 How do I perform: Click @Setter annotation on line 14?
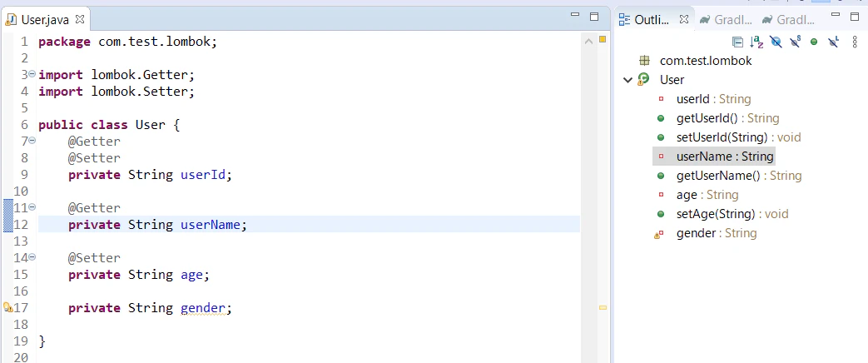coord(94,258)
